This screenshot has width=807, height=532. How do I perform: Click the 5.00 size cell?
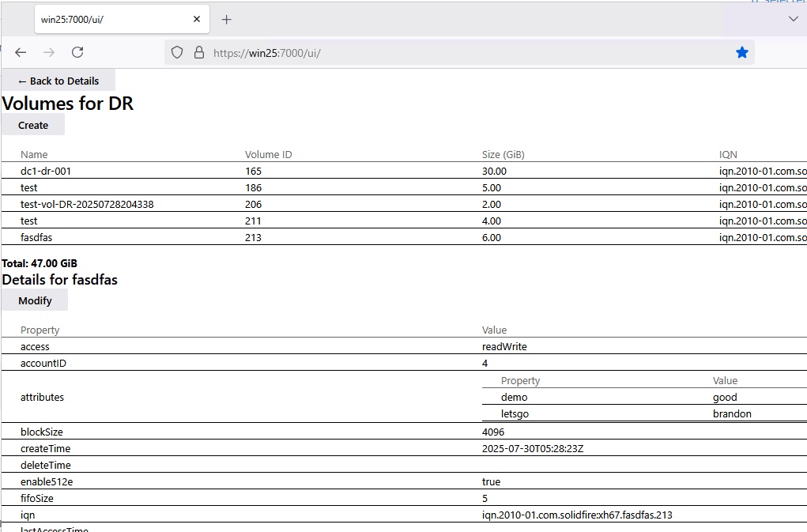[492, 188]
